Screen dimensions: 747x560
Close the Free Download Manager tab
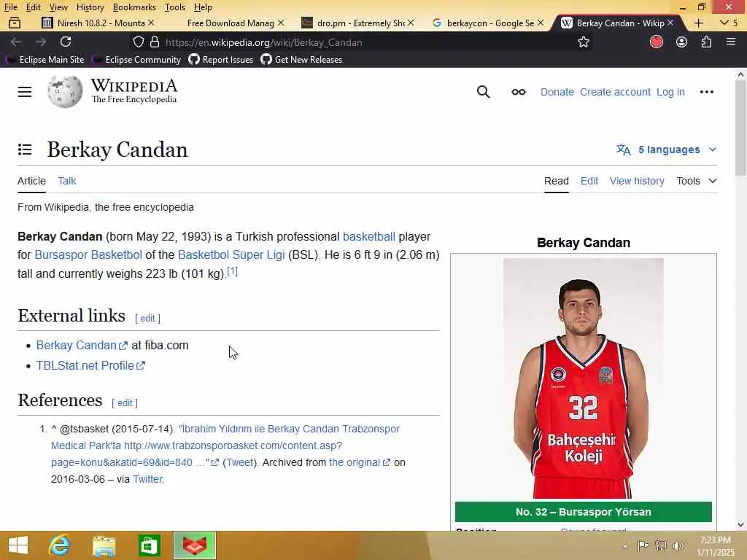pos(281,23)
